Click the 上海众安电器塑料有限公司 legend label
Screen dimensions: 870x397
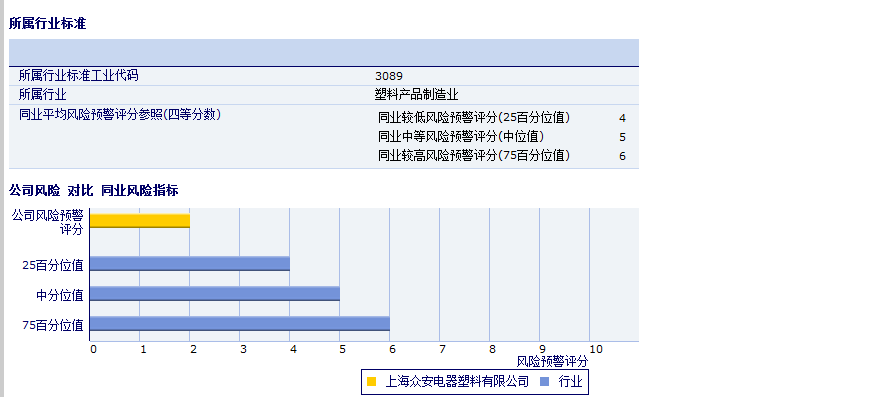point(457,381)
